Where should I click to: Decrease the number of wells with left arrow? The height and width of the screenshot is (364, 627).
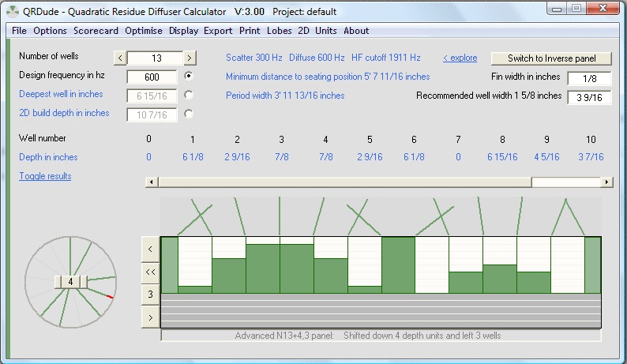coord(120,58)
